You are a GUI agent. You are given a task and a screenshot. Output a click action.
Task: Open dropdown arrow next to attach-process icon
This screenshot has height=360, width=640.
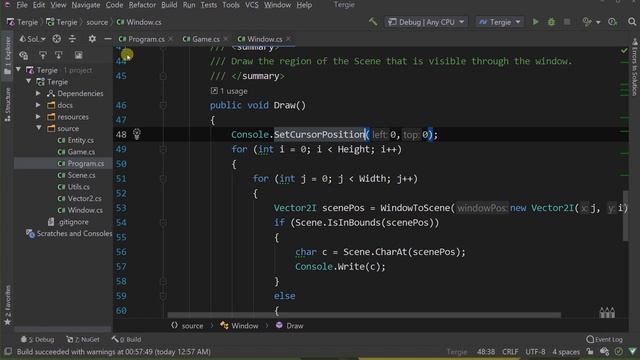598,22
